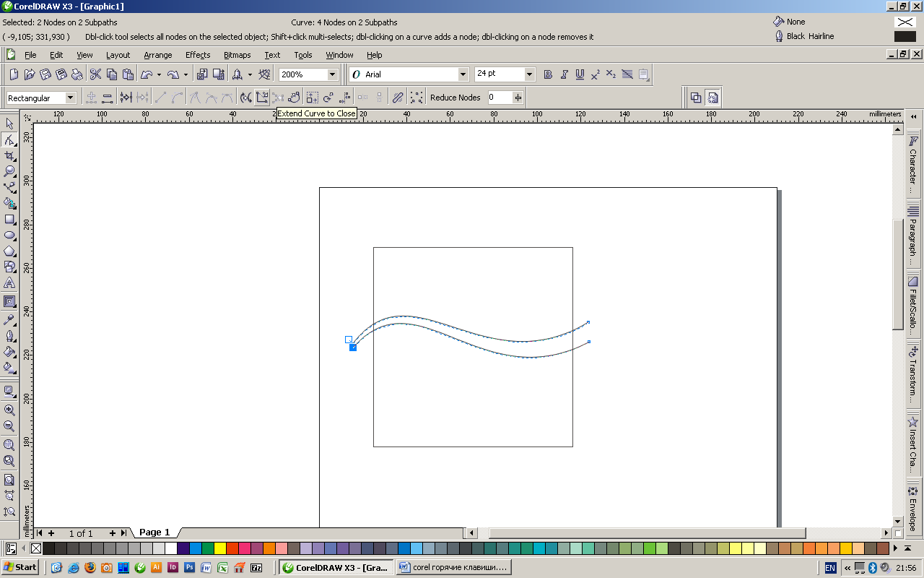Image resolution: width=924 pixels, height=578 pixels.
Task: Open the Edit menu
Action: pyautogui.click(x=56, y=55)
